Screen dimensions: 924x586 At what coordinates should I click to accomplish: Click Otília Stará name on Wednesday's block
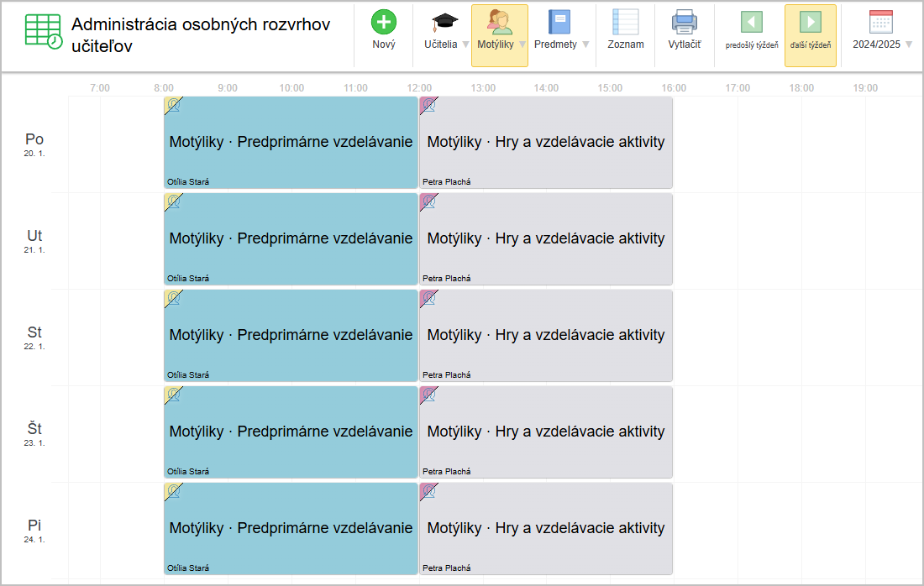click(x=188, y=375)
